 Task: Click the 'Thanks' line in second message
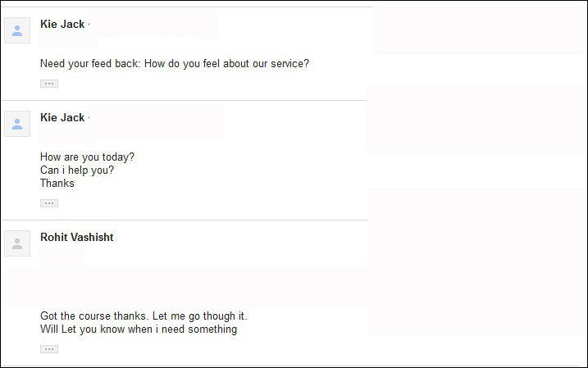(57, 184)
